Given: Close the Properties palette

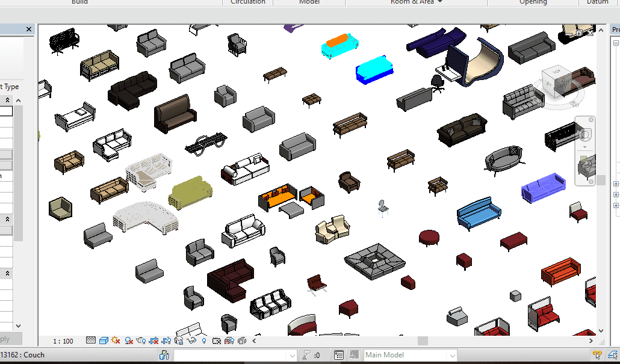Looking at the screenshot, I should tap(29, 29).
